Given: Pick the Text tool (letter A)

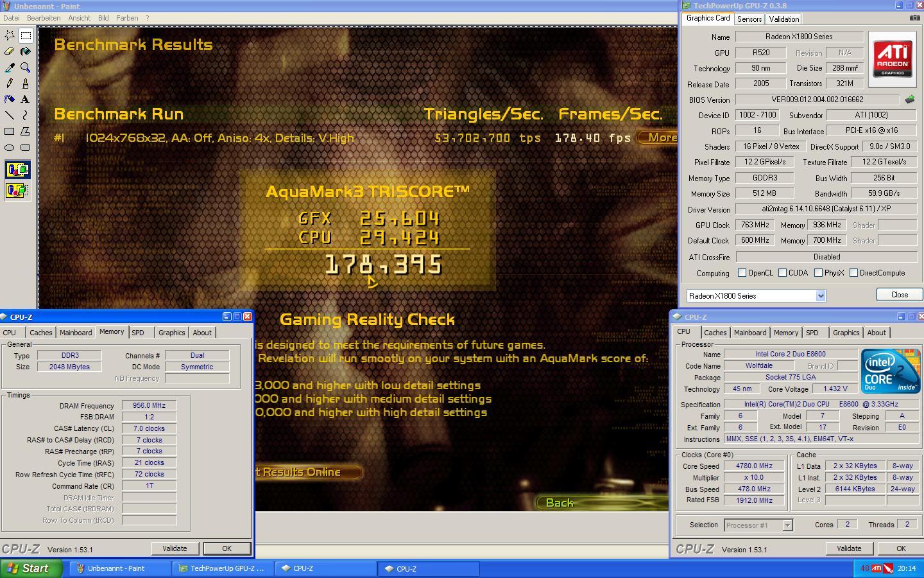Looking at the screenshot, I should tap(26, 100).
